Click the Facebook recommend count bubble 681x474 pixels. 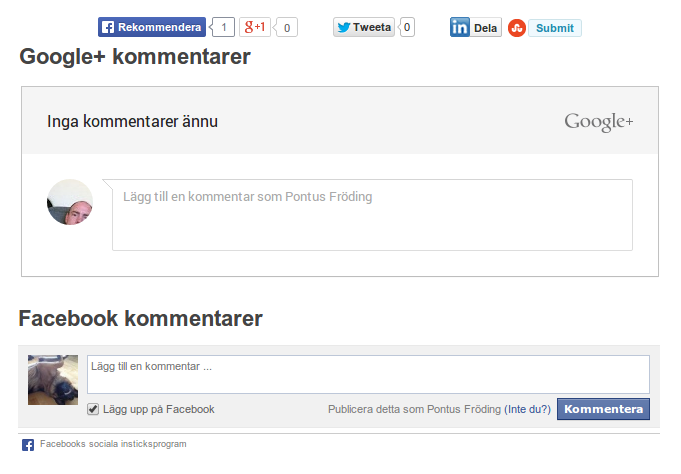click(225, 28)
